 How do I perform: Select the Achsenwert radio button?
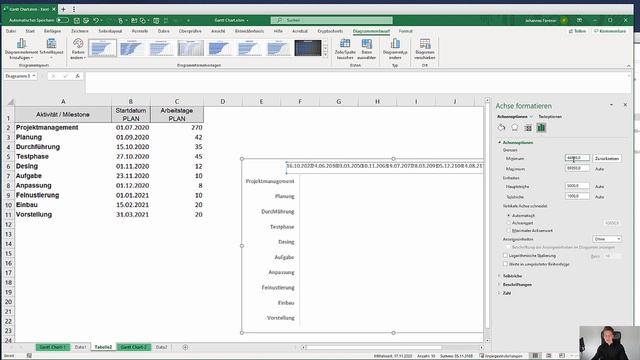point(509,223)
